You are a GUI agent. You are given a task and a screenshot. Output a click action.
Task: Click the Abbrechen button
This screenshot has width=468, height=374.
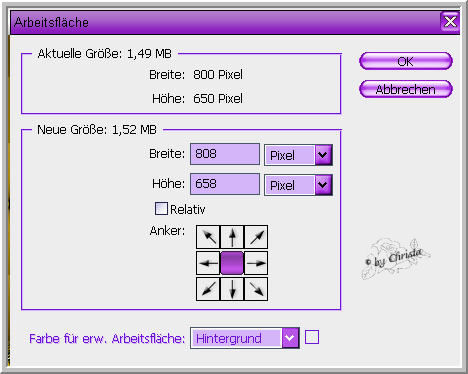[x=406, y=89]
